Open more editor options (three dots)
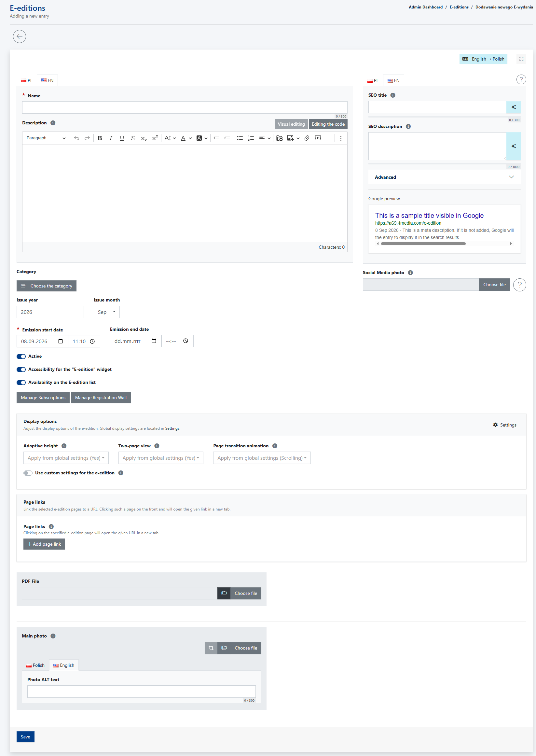Viewport: 536px width, 756px height. pos(341,138)
